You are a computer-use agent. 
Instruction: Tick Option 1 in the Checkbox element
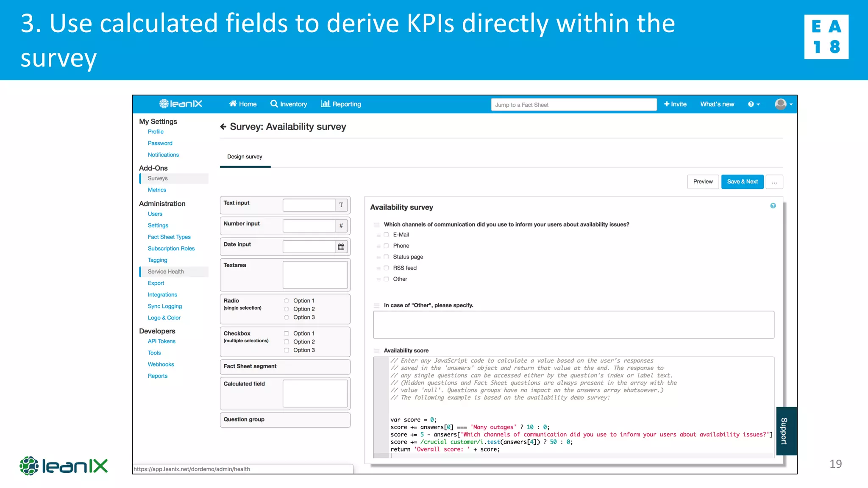pyautogui.click(x=287, y=333)
